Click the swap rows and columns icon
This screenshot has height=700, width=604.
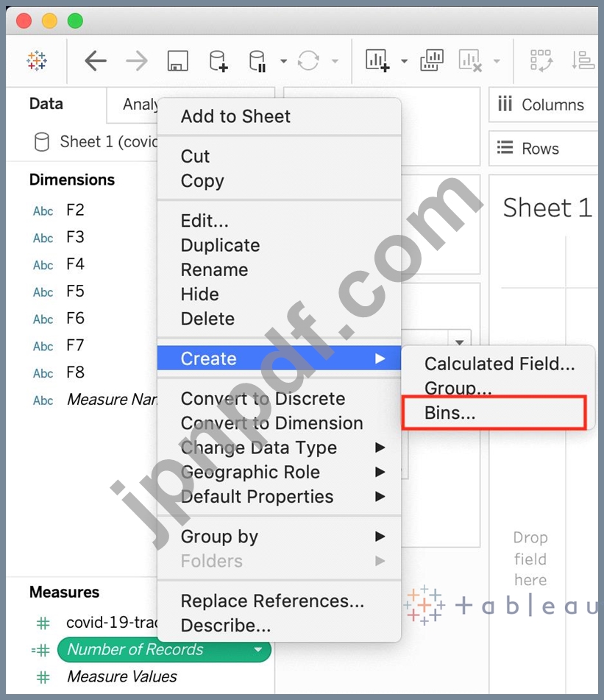(x=541, y=60)
